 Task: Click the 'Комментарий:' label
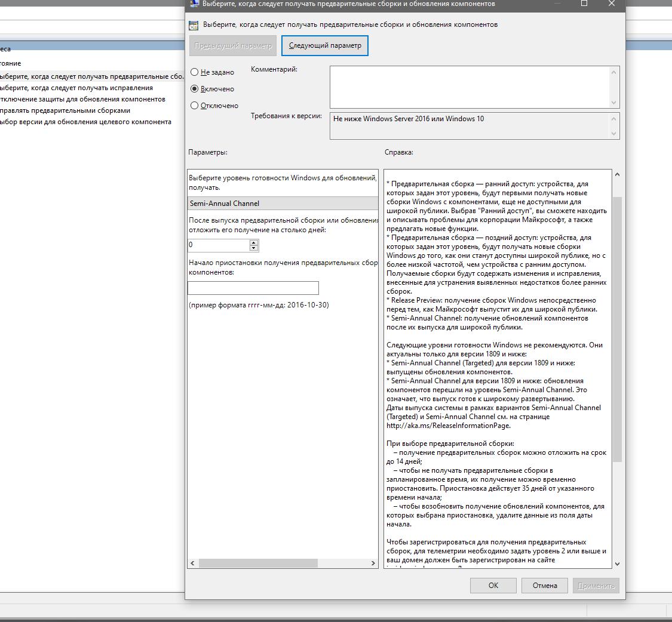(274, 69)
